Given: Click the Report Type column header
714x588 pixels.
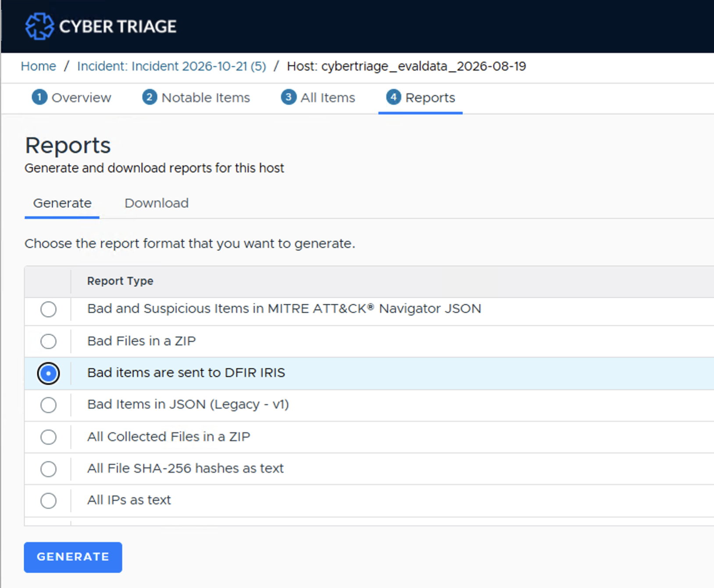Looking at the screenshot, I should (x=120, y=281).
